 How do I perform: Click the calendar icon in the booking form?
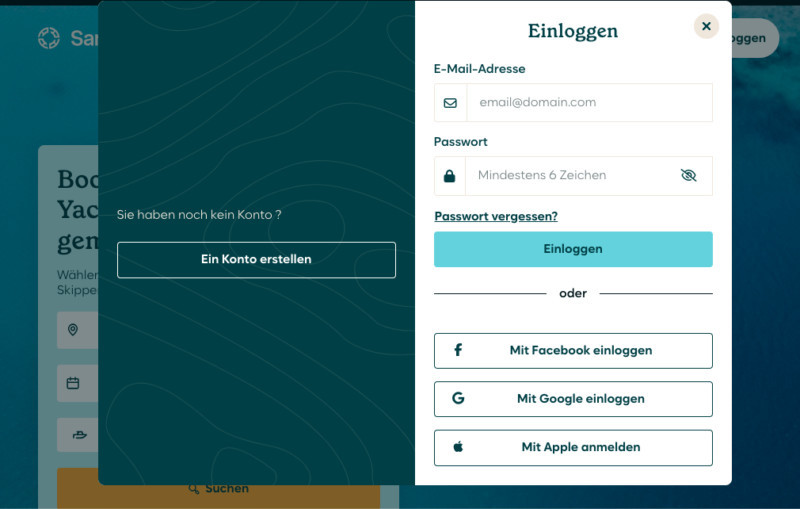tap(73, 383)
